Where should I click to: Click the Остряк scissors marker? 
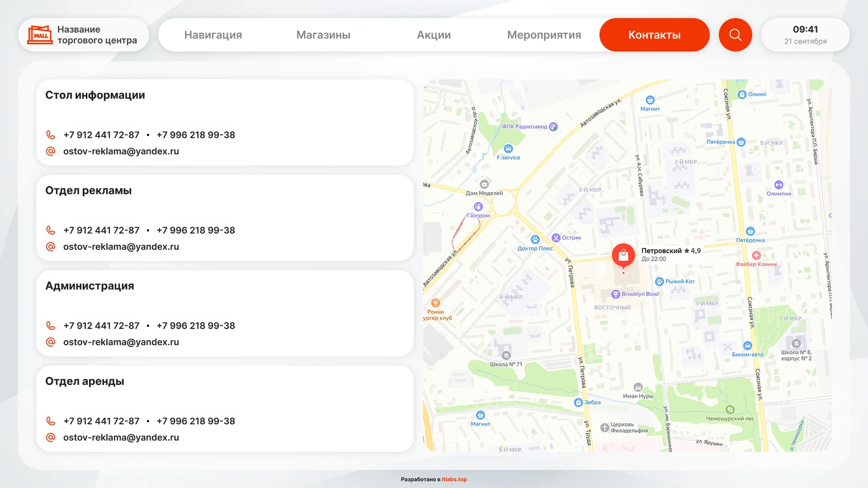point(556,237)
